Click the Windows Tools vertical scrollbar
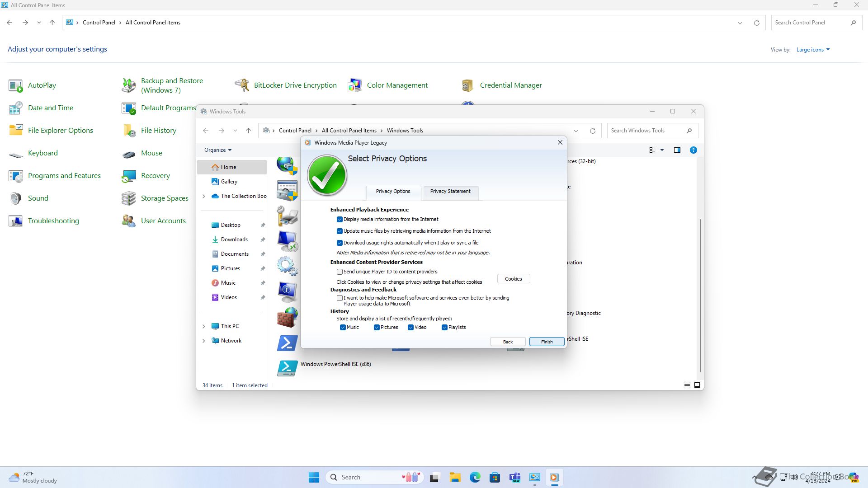868x488 pixels. pos(700,296)
